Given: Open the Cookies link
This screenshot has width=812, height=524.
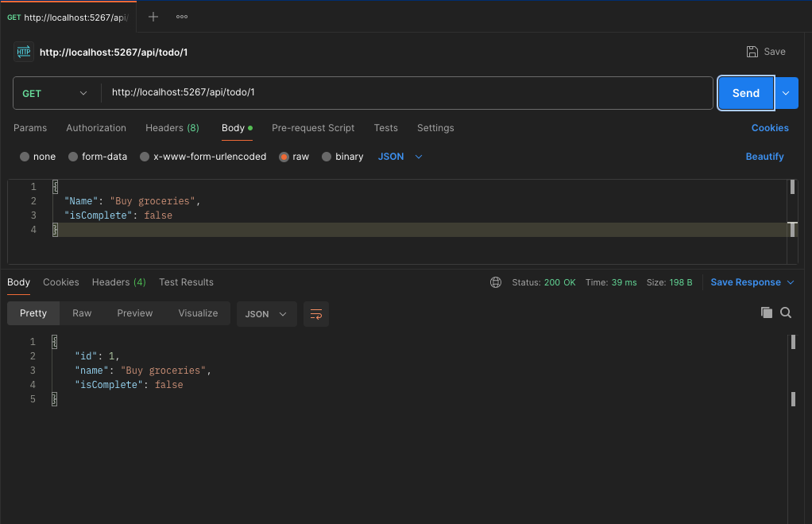Looking at the screenshot, I should [770, 128].
